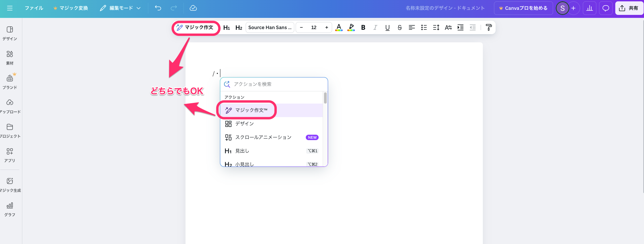
Task: Toggle italic formatting
Action: (375, 27)
